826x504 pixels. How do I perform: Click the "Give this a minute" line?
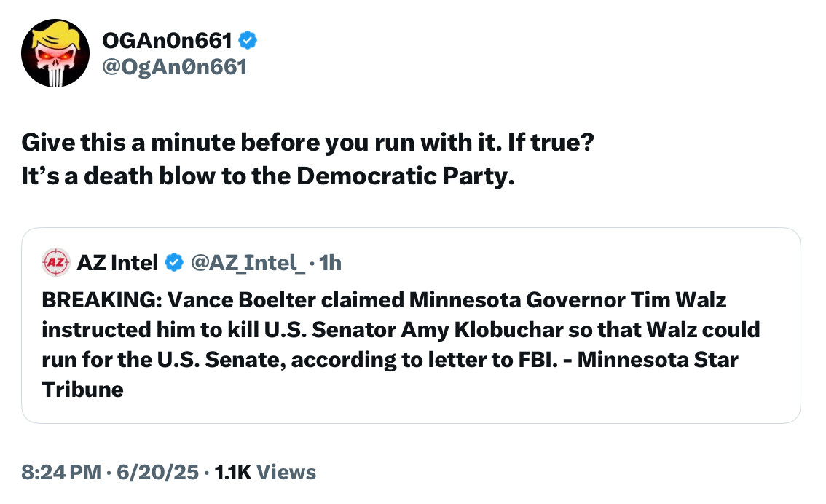coord(308,142)
